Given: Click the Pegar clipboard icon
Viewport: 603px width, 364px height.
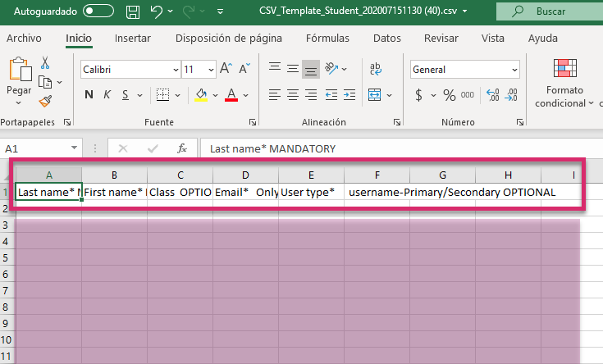Looking at the screenshot, I should pyautogui.click(x=20, y=69).
